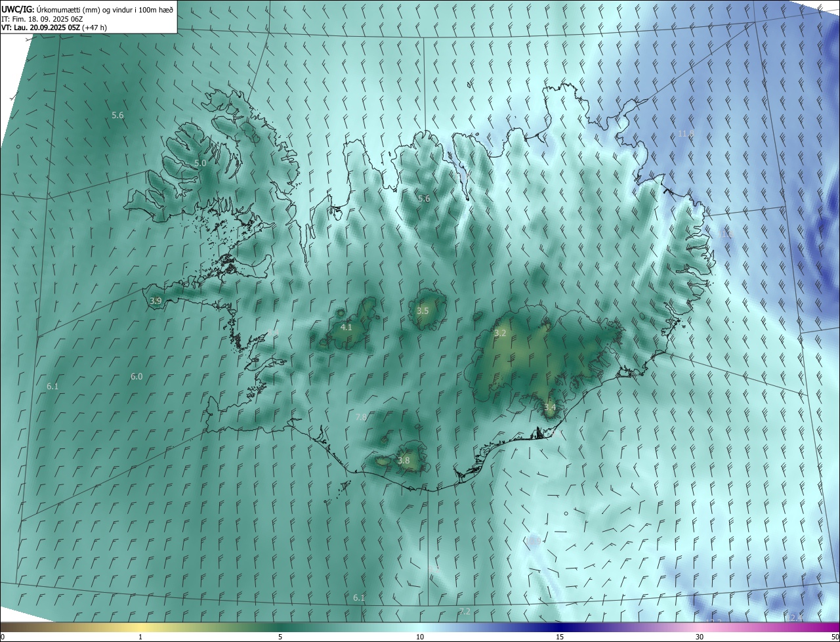Click the colorbar tick label "15"
840x642 pixels.
pyautogui.click(x=560, y=637)
